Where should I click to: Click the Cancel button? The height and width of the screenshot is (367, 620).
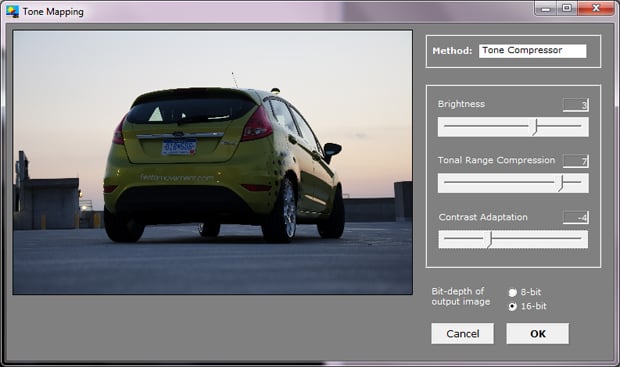click(462, 333)
